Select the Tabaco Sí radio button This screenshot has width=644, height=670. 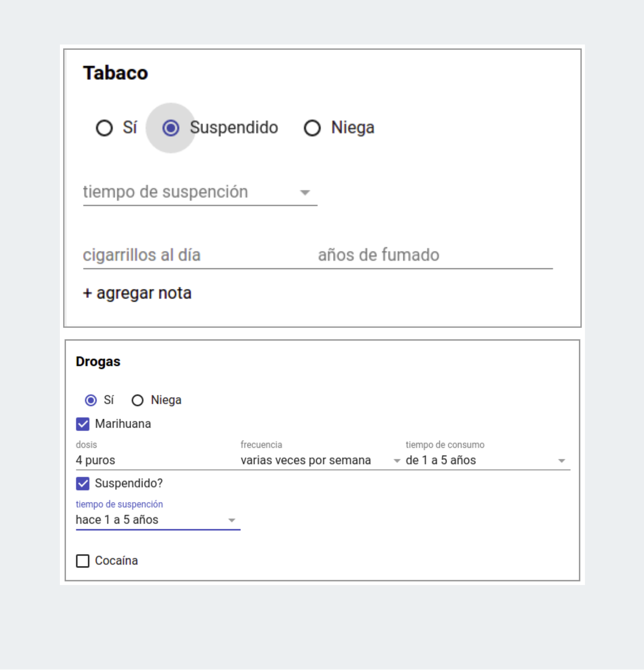104,128
